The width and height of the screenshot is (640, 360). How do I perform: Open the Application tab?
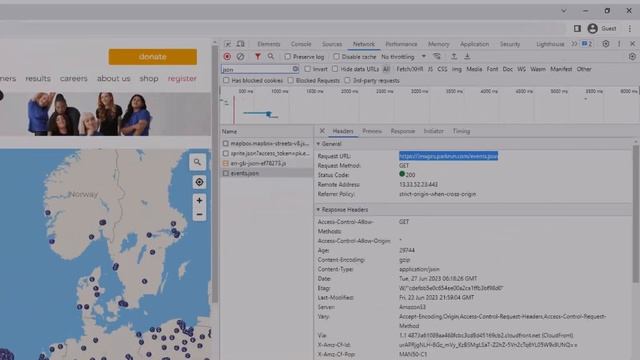pyautogui.click(x=474, y=44)
